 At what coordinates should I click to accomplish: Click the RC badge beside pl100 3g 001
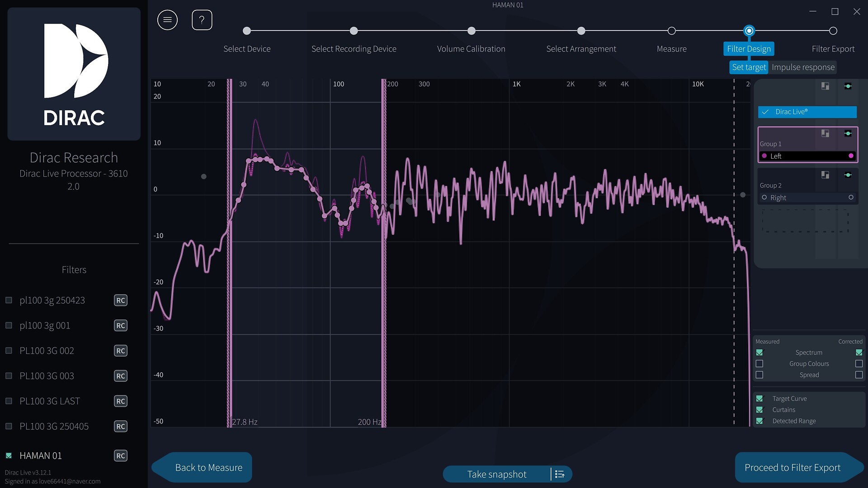click(x=120, y=326)
